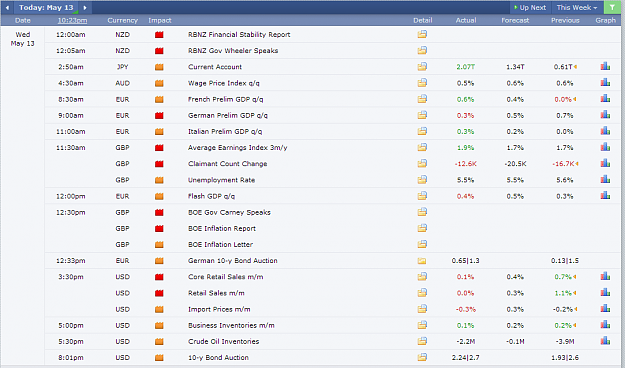Image resolution: width=625 pixels, height=368 pixels.
Task: Click forecast -20.5K for Claimant Count Change
Action: (515, 164)
